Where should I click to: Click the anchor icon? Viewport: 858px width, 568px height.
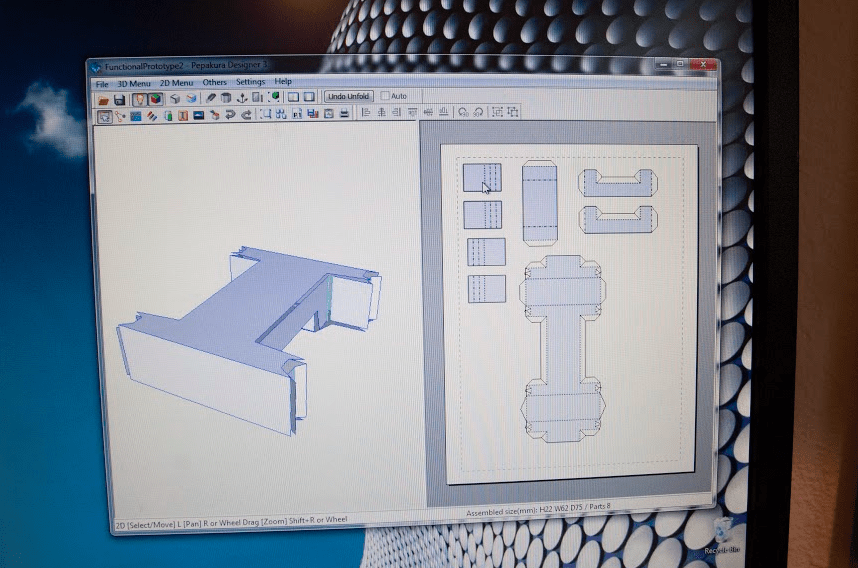pos(242,98)
